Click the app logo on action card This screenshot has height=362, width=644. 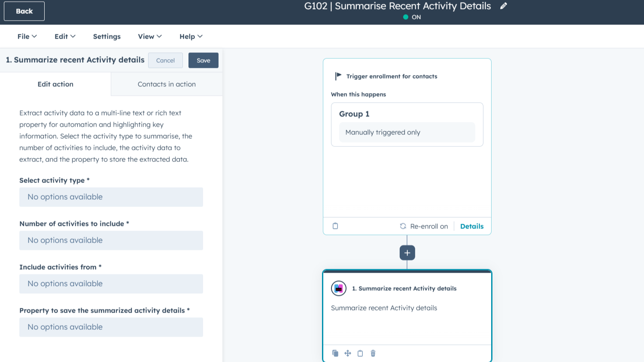pyautogui.click(x=339, y=289)
